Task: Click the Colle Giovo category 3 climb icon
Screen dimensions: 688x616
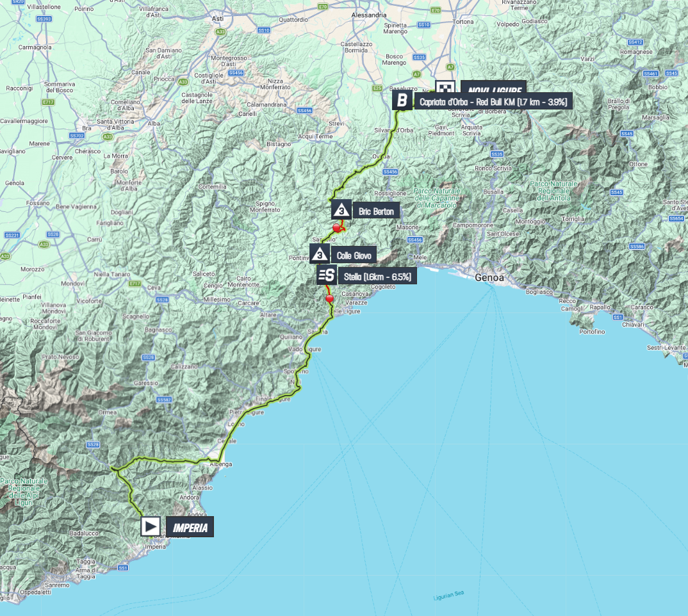Action: pyautogui.click(x=320, y=254)
